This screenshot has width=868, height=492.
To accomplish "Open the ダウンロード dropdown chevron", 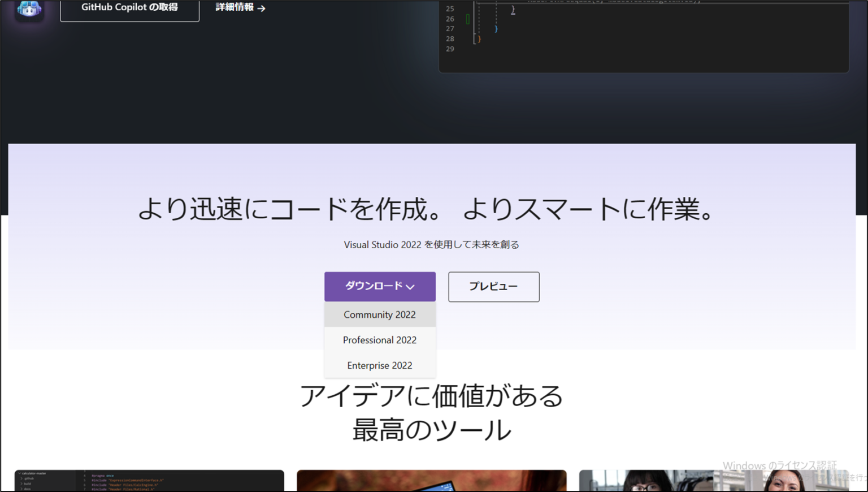I will pos(411,287).
